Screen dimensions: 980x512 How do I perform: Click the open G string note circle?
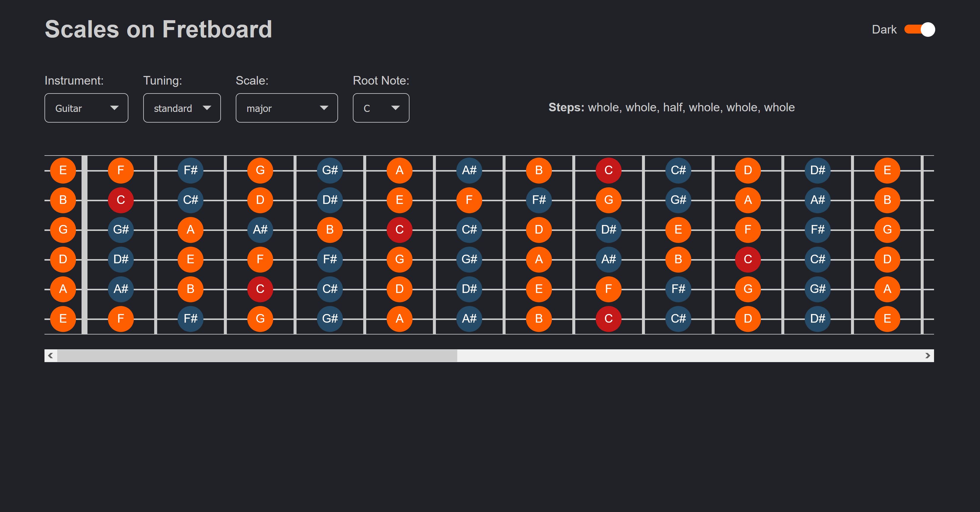(x=63, y=229)
